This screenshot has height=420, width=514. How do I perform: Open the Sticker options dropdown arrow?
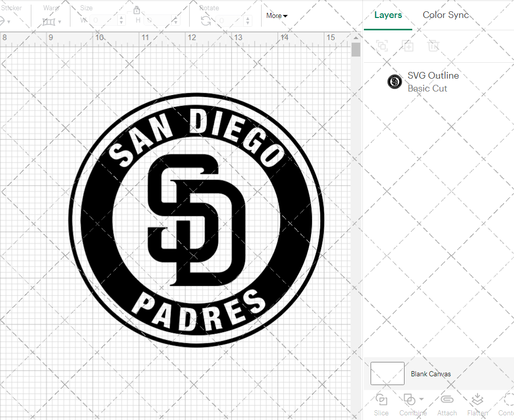[x=9, y=22]
